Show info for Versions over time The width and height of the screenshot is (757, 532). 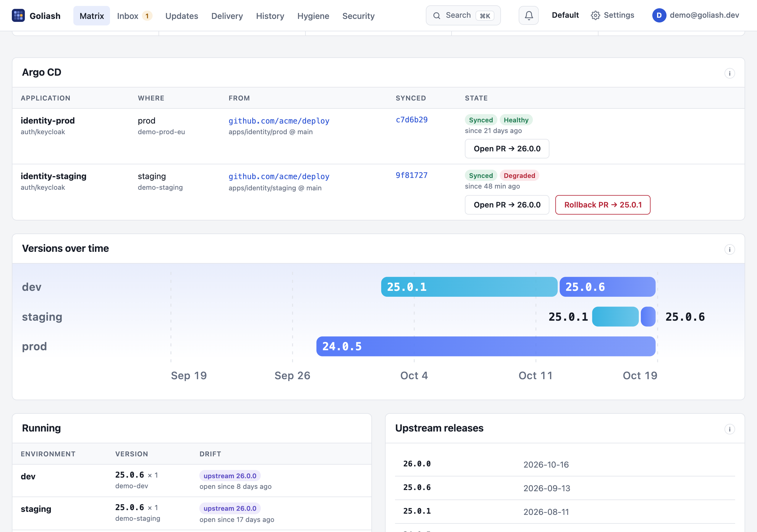729,249
